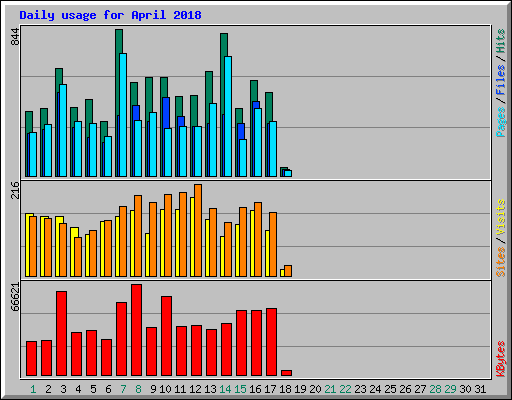Click the red KBytes bar for day 10

[167, 336]
